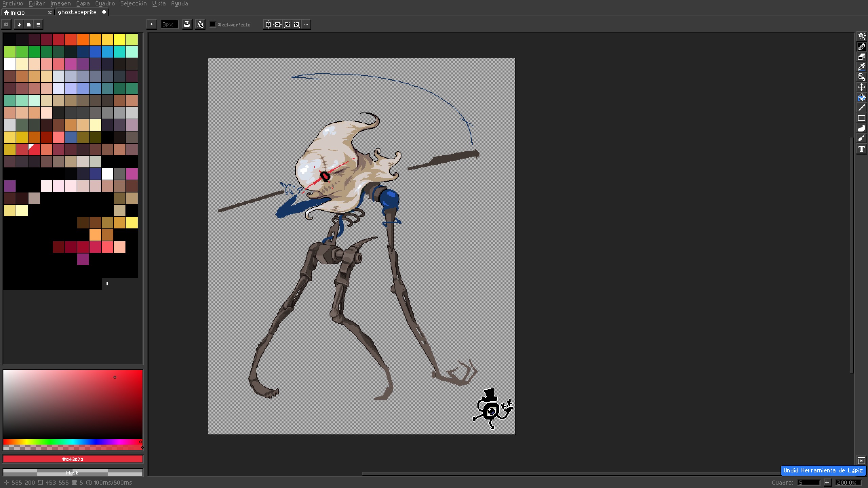Toggle the palette edit lock icon
868x488 pixels.
tap(6, 24)
